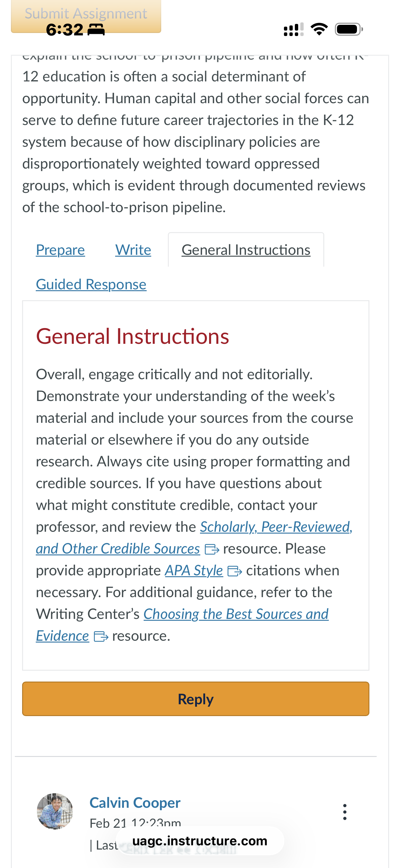Open the APA Style link
This screenshot has width=400, height=868.
click(x=194, y=570)
